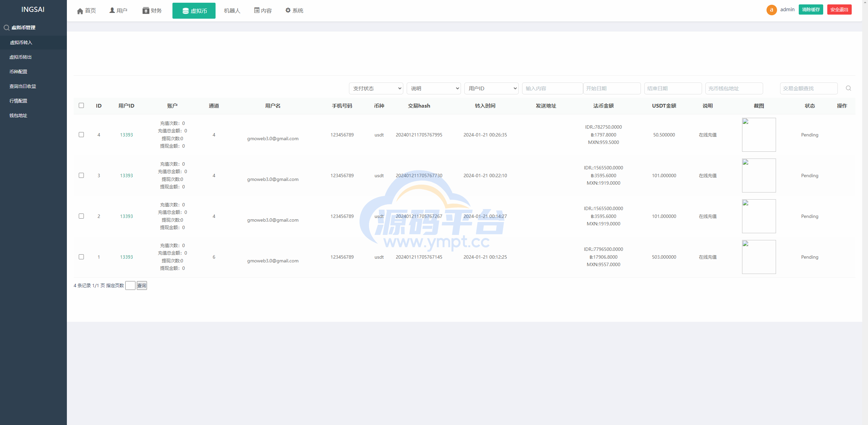Open the 说明 filter dropdown
The width and height of the screenshot is (868, 425).
pos(433,88)
